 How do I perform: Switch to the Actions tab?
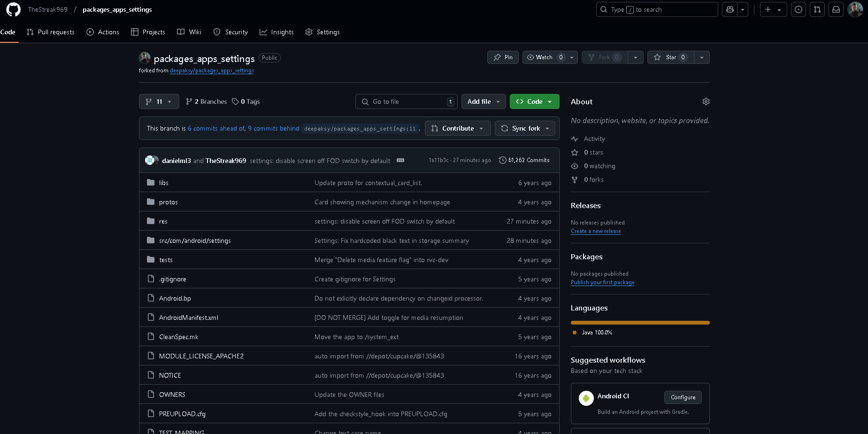(103, 32)
